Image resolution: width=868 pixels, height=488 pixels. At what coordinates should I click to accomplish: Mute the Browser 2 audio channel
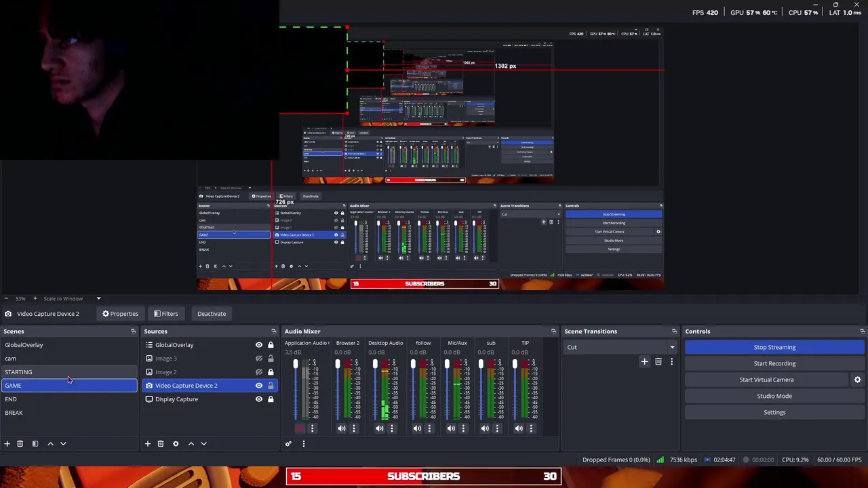[341, 428]
